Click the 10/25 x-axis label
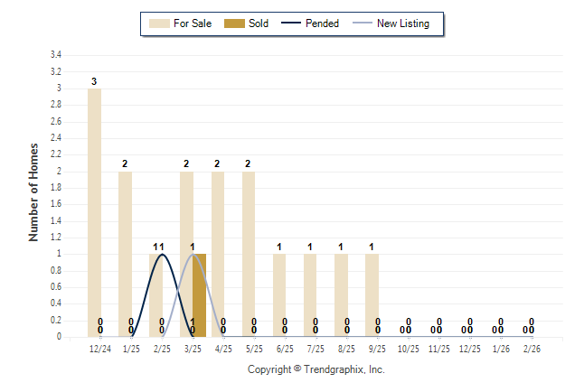584x392 pixels. pyautogui.click(x=408, y=348)
